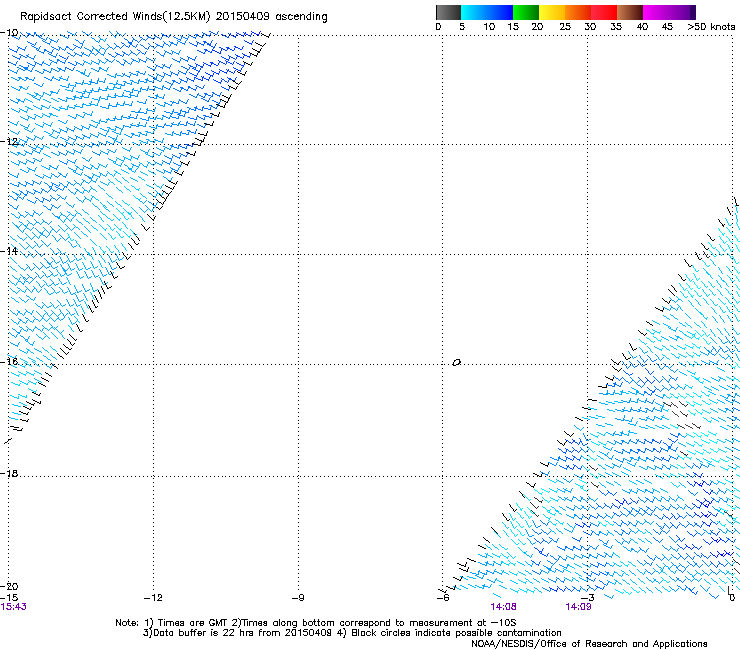Click the '-15' longitude axis label

pyautogui.click(x=9, y=598)
